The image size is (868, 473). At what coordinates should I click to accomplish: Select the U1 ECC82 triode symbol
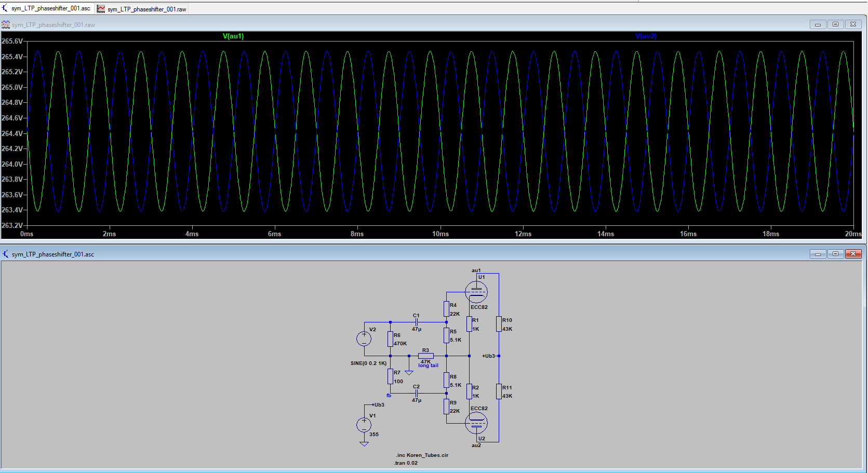coord(476,292)
